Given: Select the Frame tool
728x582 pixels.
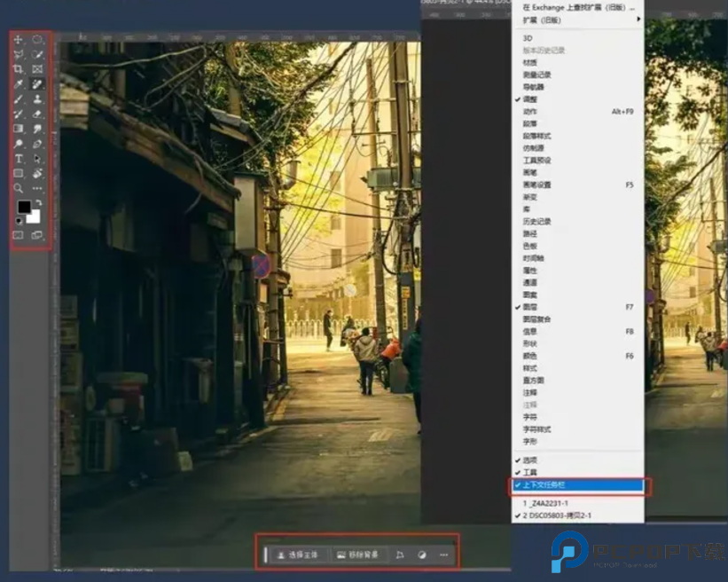Looking at the screenshot, I should pyautogui.click(x=37, y=69).
